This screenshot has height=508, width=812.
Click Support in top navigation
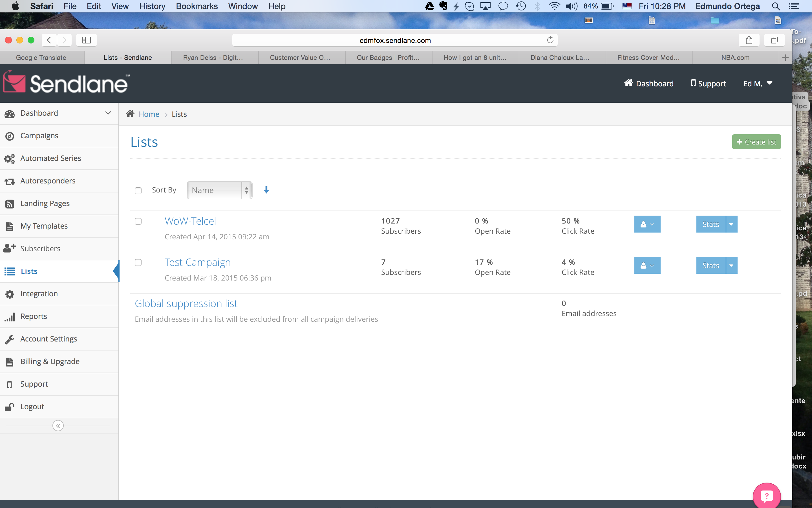click(x=708, y=83)
